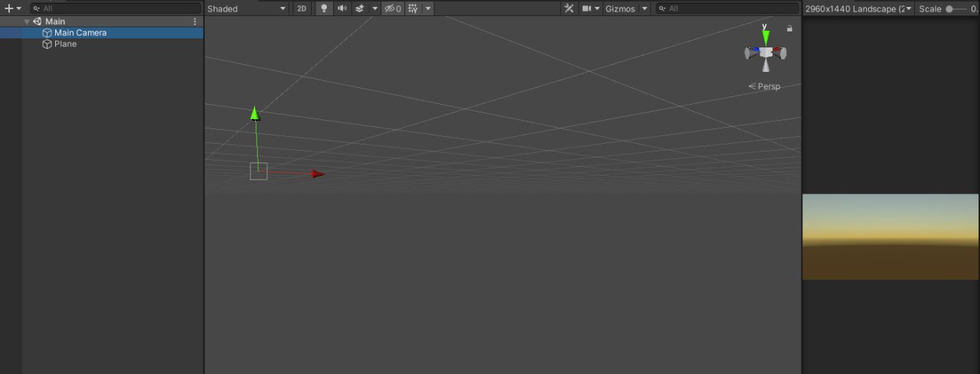Toggle scene effects (skybox/fog) button
The image size is (980, 374).
click(360, 8)
